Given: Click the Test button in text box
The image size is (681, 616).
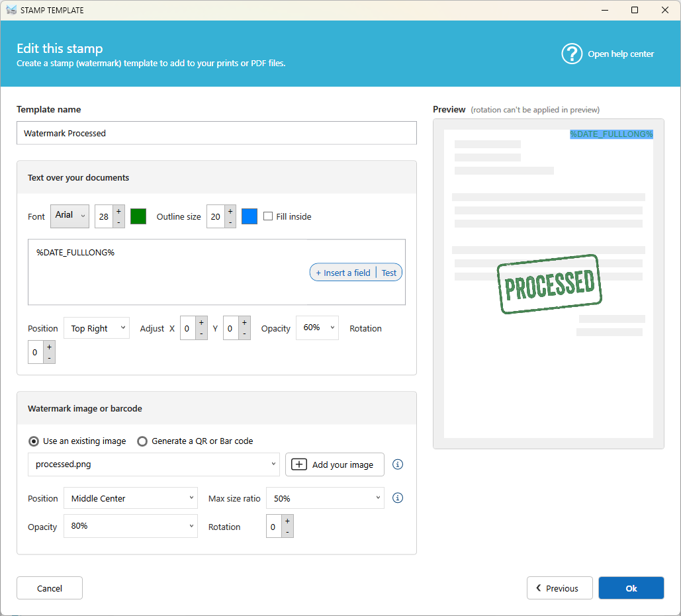Looking at the screenshot, I should pos(388,273).
